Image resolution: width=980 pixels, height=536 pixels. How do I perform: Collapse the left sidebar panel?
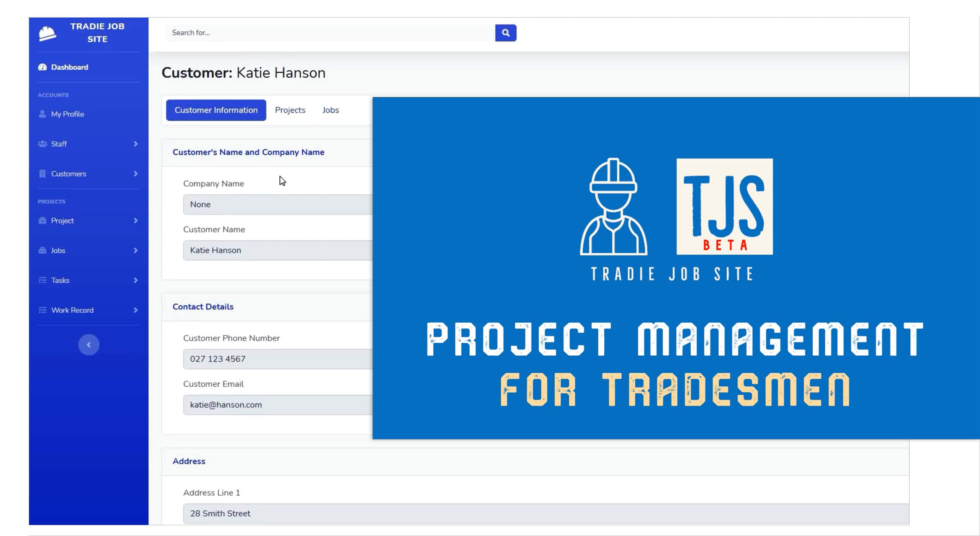coord(88,344)
